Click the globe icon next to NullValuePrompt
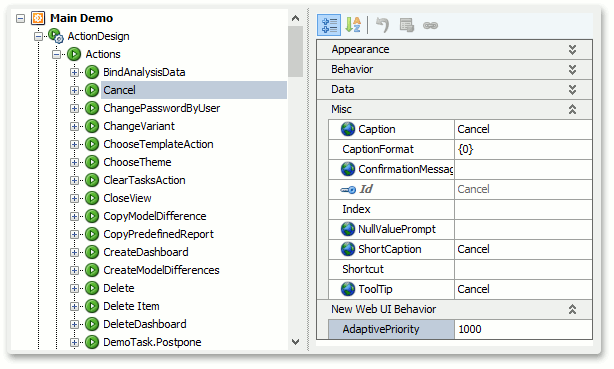Viewport: 614px width, 369px height. (x=348, y=229)
